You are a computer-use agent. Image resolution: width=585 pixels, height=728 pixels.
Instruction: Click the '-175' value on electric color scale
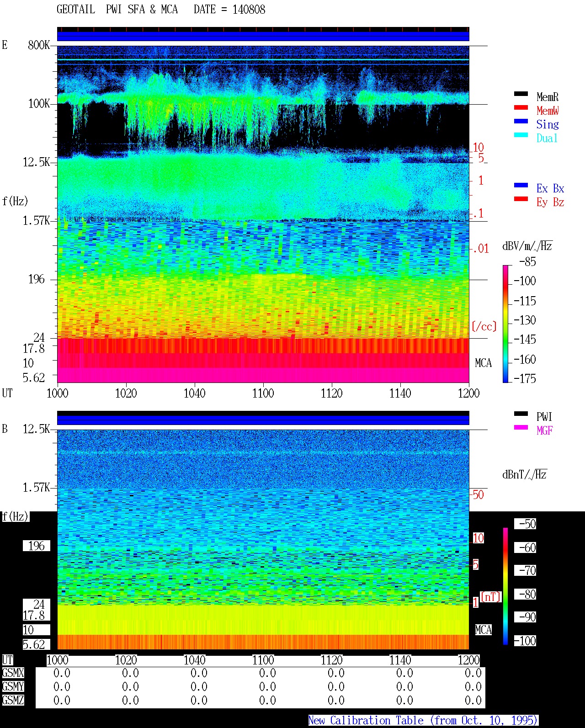coord(524,378)
